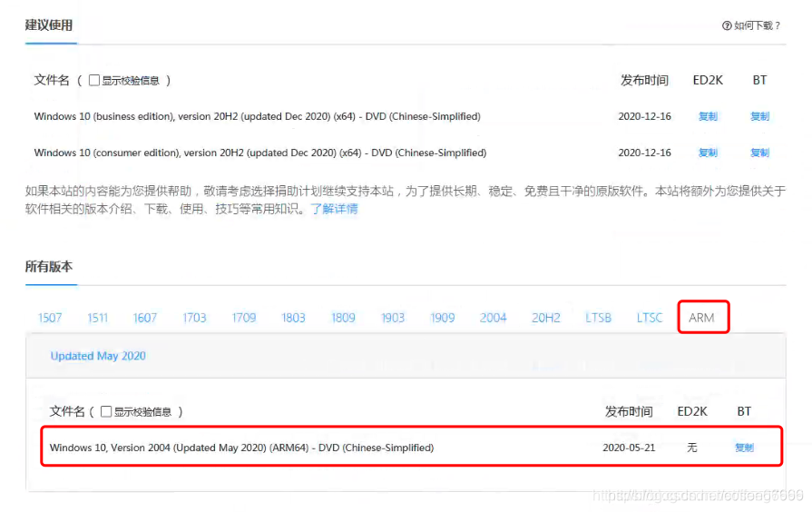Click the 文件名 header in 所有版本 table
This screenshot has width=812, height=512.
67,411
